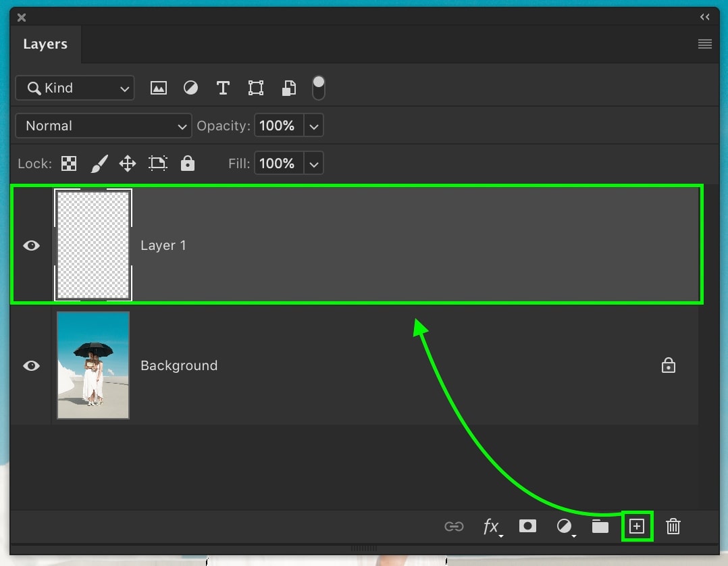Hide Layer 1 visibility eye

tap(31, 245)
